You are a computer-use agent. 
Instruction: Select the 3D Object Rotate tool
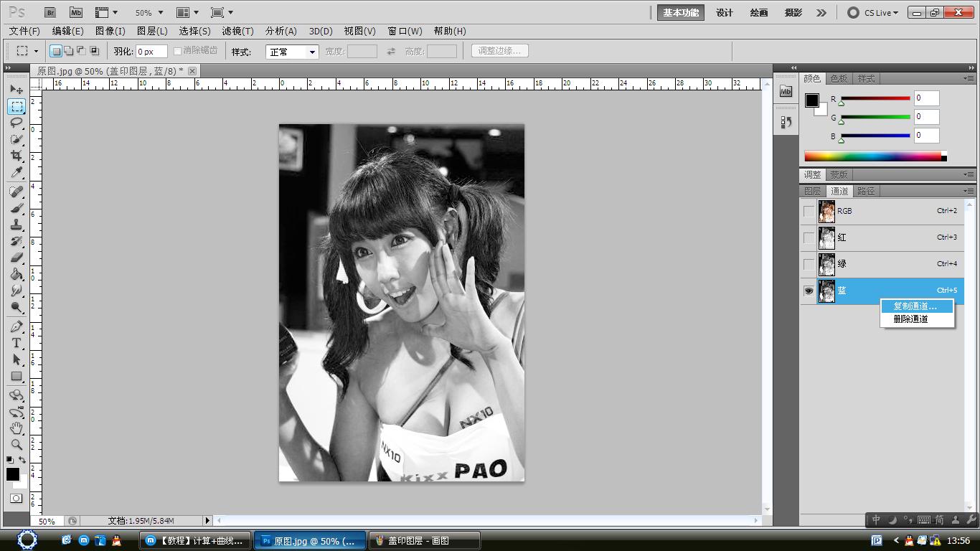tap(17, 395)
